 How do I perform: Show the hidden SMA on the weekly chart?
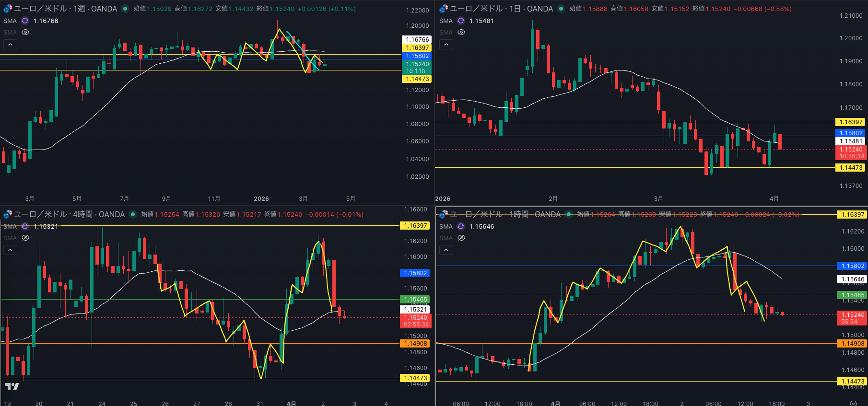(25, 32)
